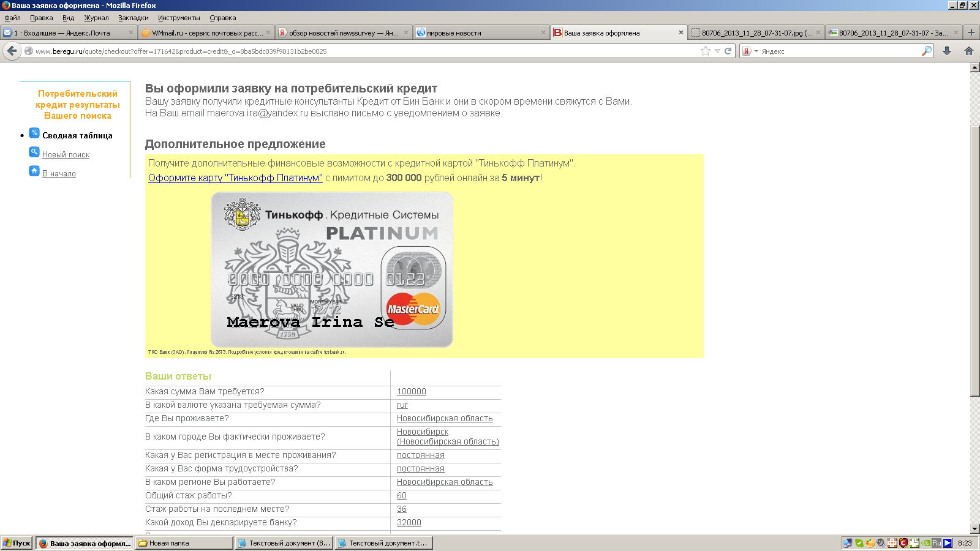Click the house icon beside В начало
The width and height of the screenshot is (980, 551).
[34, 171]
